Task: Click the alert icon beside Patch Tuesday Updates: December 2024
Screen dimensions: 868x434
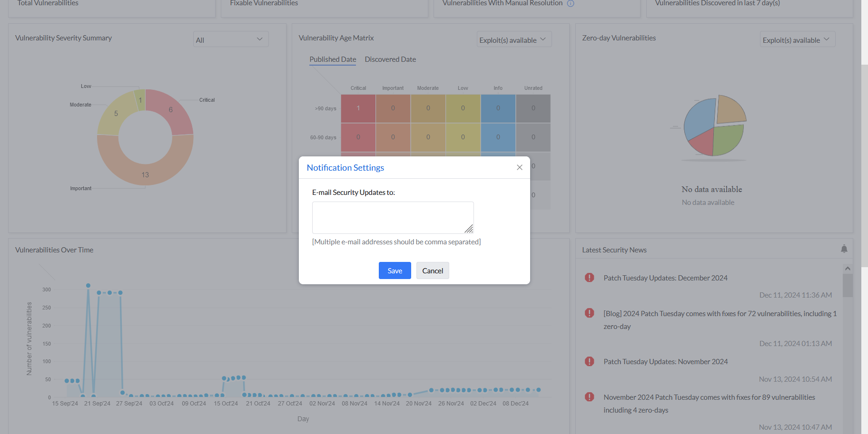Action: click(x=589, y=278)
